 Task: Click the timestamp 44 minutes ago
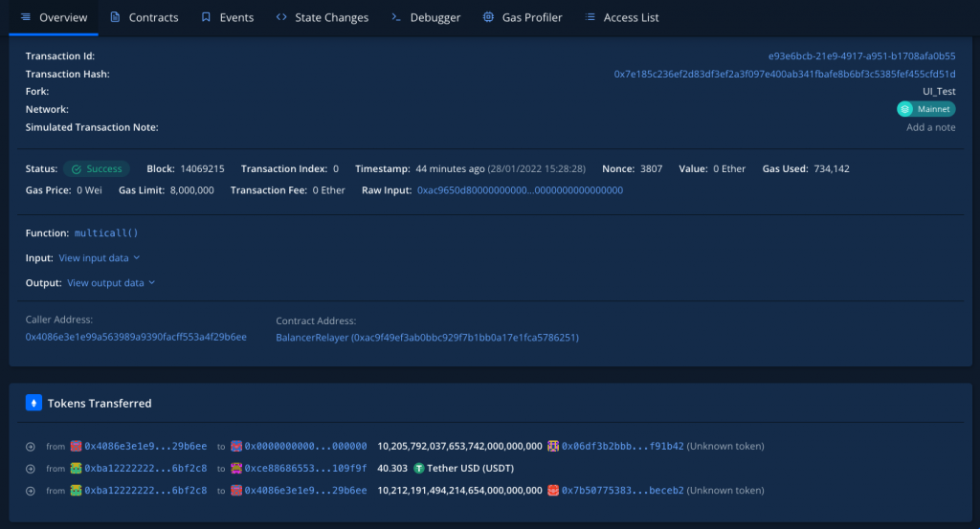[x=450, y=169]
